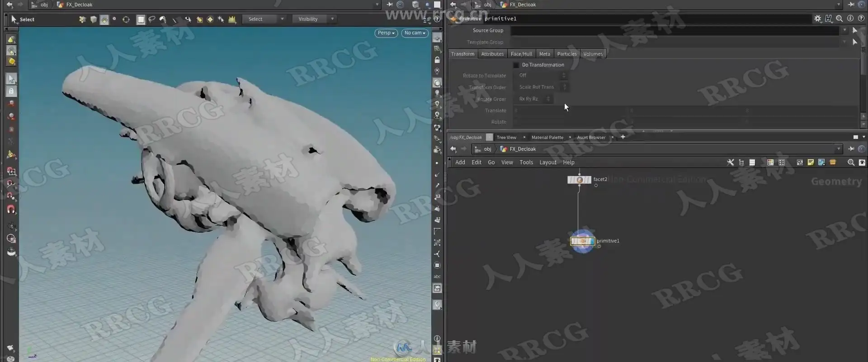
Task: Switch to the Material Palette pane tab
Action: coord(547,137)
